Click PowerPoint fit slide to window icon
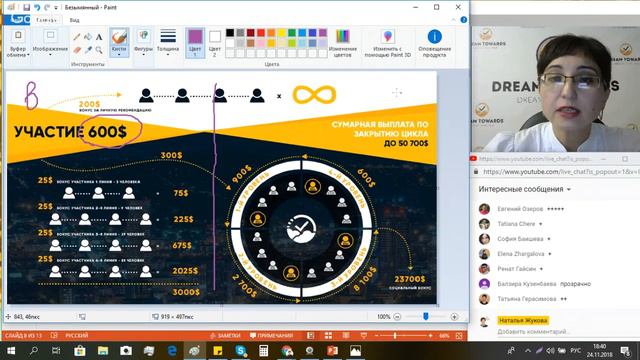This screenshot has width=640, height=360. pos(459,336)
